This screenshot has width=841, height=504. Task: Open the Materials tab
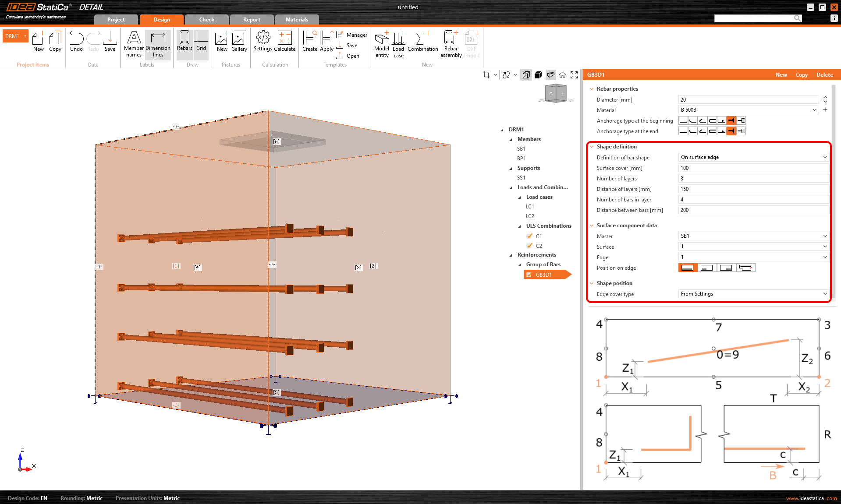coord(297,20)
